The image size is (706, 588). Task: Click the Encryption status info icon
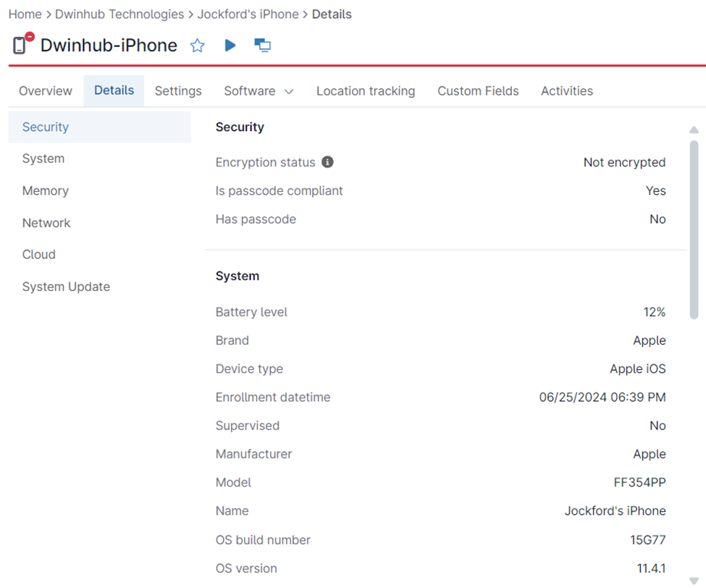pyautogui.click(x=327, y=162)
